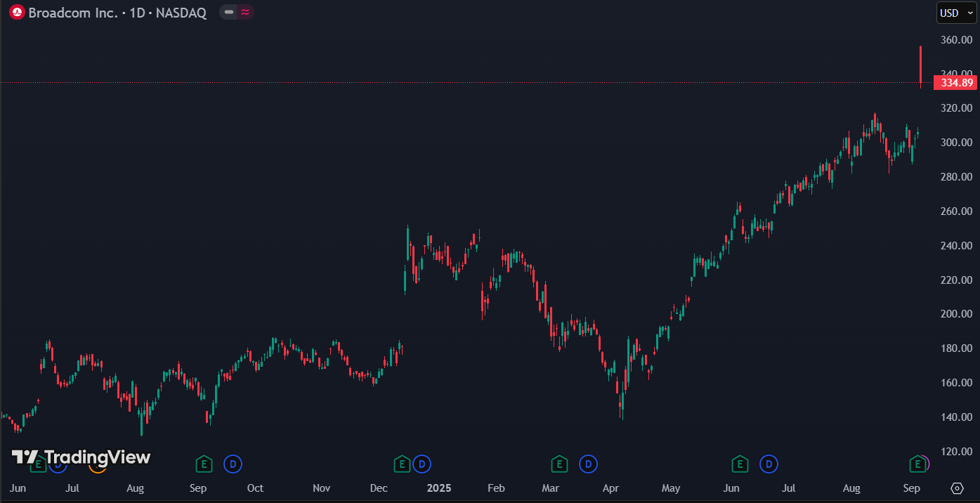The height and width of the screenshot is (503, 980).
Task: Click the 180.00 price axis label
Action: [956, 348]
